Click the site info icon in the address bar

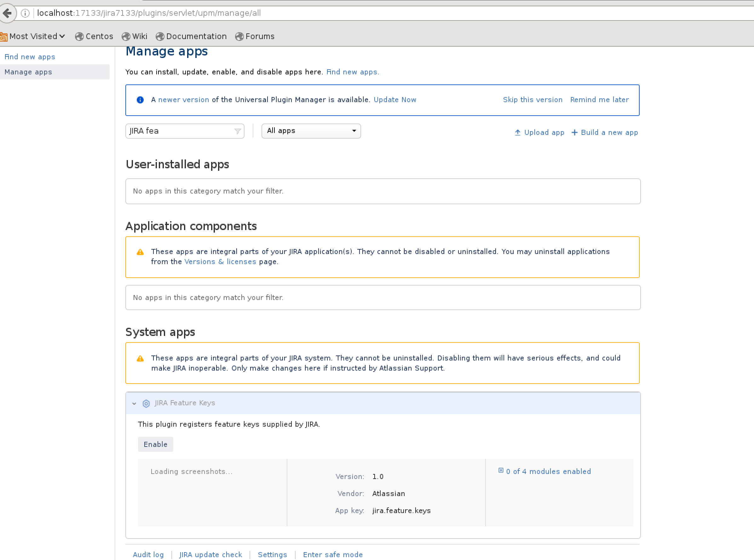[x=25, y=13]
